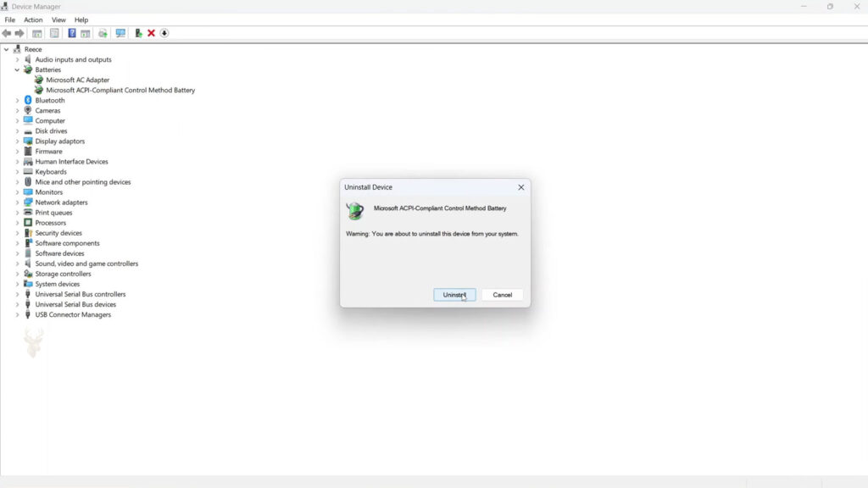868x488 pixels.
Task: Close the Uninstall Device dialog
Action: [x=521, y=187]
